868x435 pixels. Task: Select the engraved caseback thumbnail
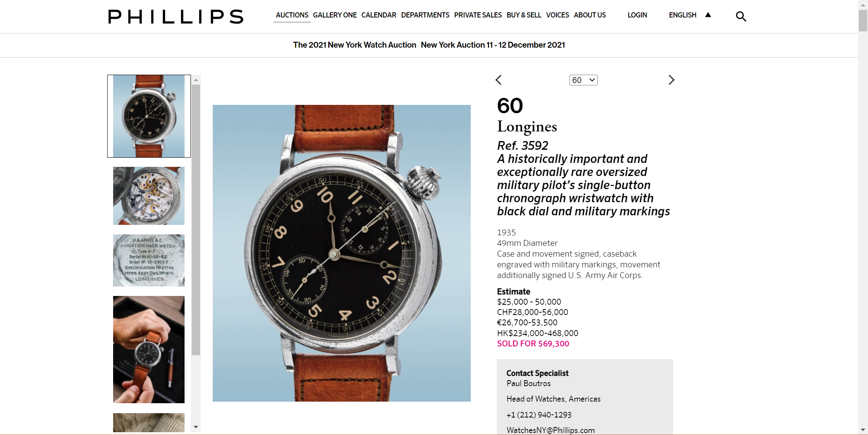[x=149, y=260]
